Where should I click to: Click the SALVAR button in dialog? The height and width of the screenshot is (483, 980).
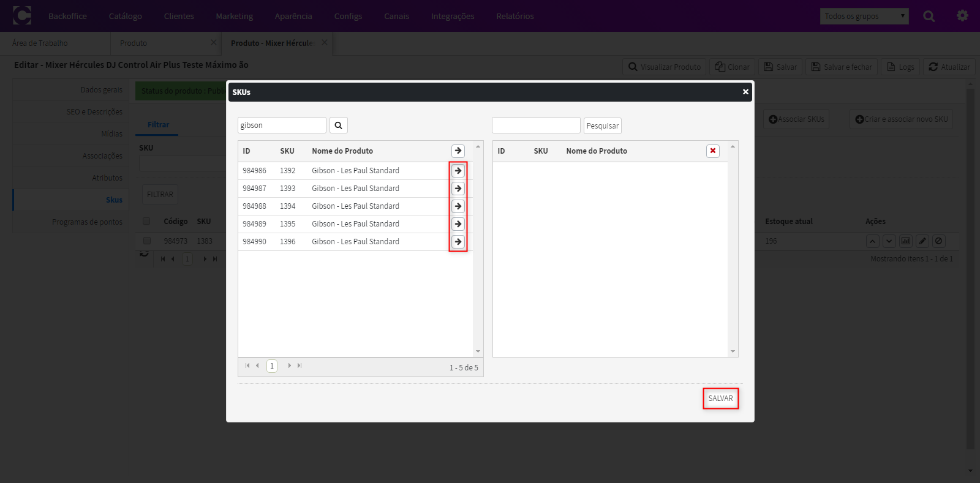click(721, 399)
